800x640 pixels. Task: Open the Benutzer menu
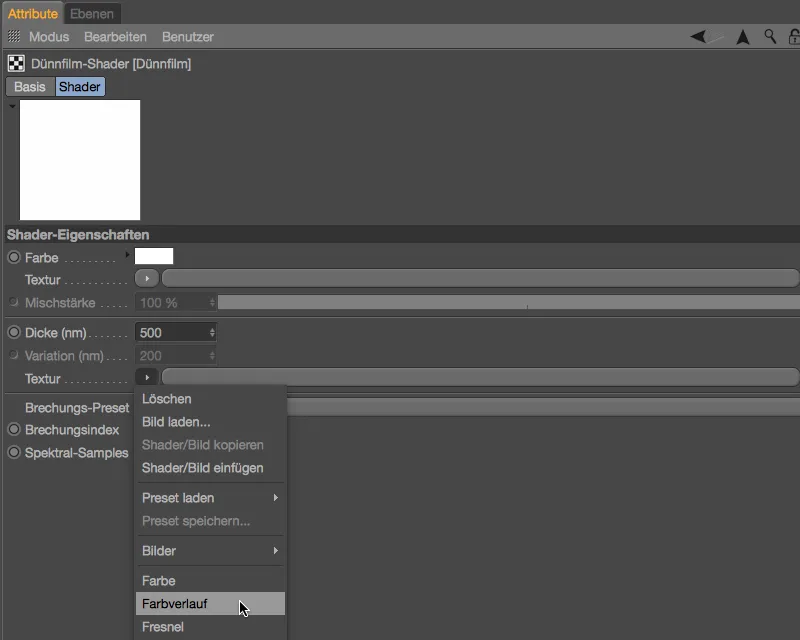click(188, 37)
